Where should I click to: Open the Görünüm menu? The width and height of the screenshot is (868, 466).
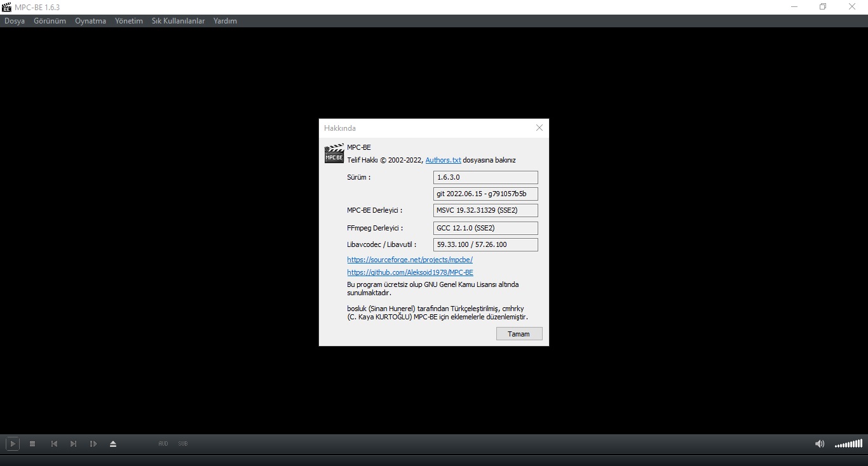[50, 21]
